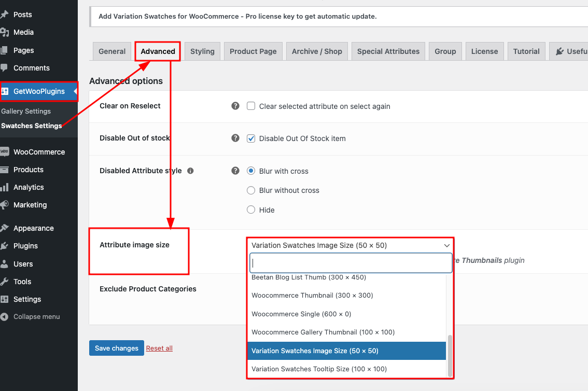Uncheck Disable Out Of Stock item
This screenshot has width=588, height=391.
tap(251, 138)
